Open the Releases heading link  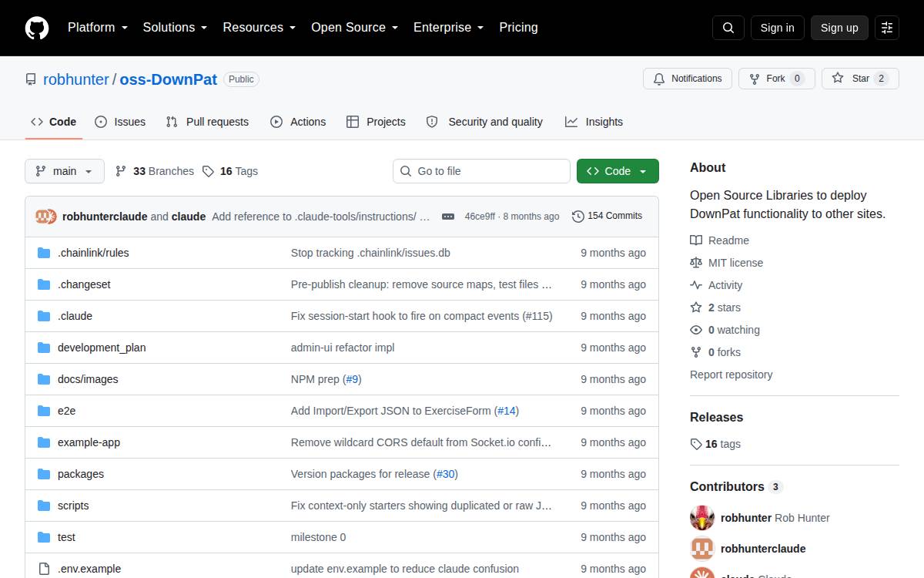click(717, 417)
